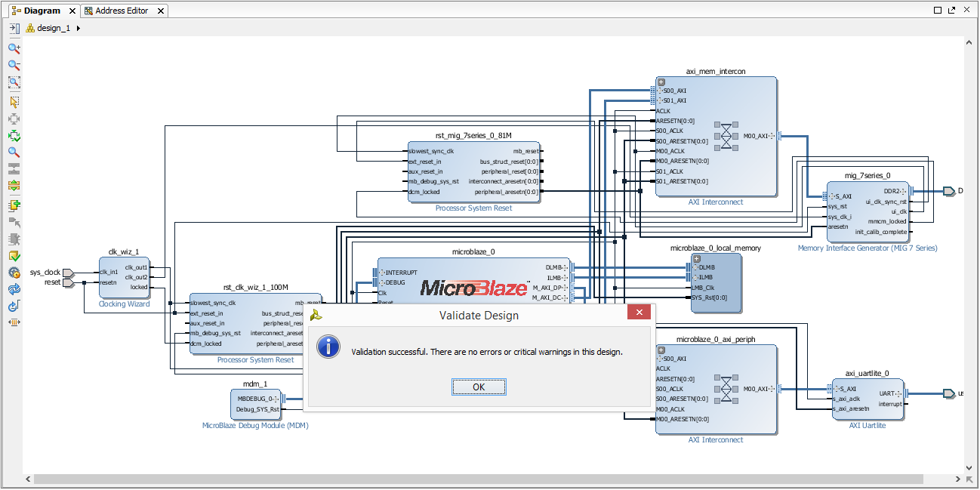Click the corner navigator icon at bottom right
The height and width of the screenshot is (490, 980).
click(x=969, y=479)
